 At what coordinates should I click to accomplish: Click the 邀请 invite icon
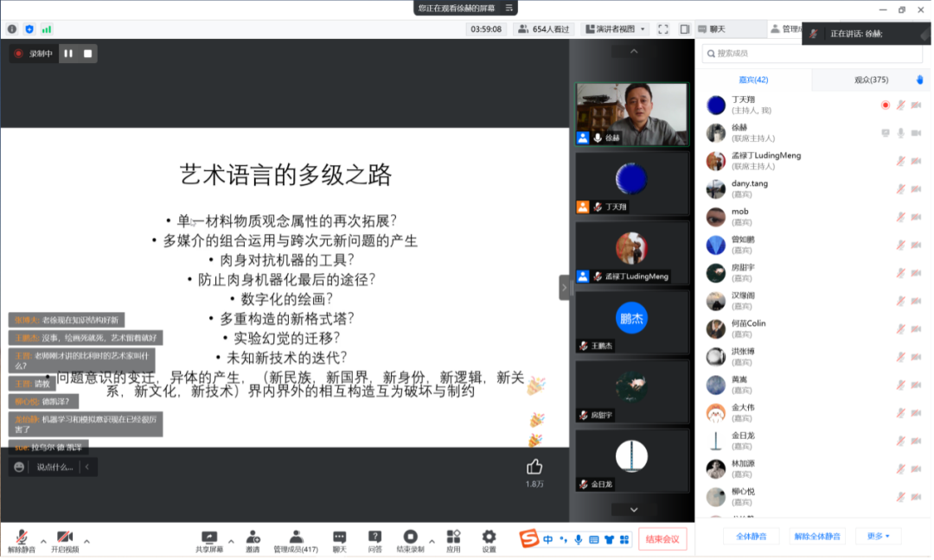pos(253,538)
